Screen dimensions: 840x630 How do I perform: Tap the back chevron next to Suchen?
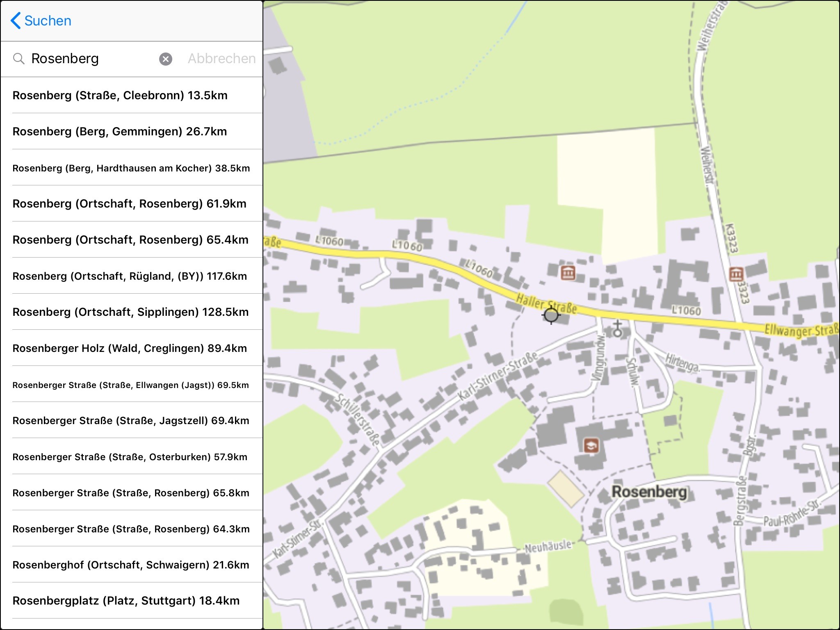click(16, 21)
